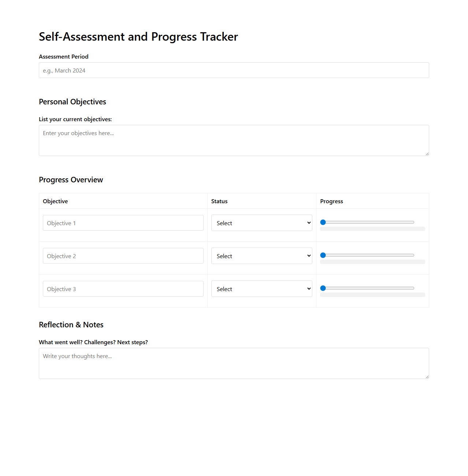Viewport: 468px width, 476px height.
Task: Click the List your current objectives label
Action: tap(75, 119)
